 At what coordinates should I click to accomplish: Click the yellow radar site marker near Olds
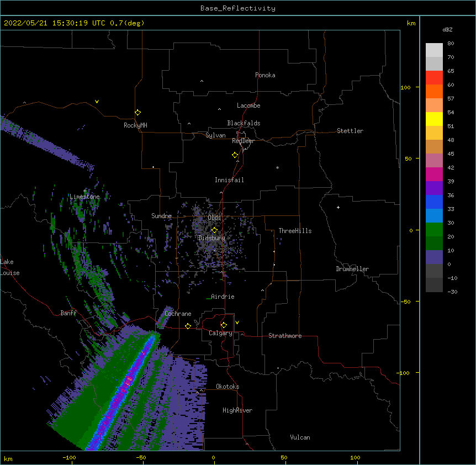(214, 230)
